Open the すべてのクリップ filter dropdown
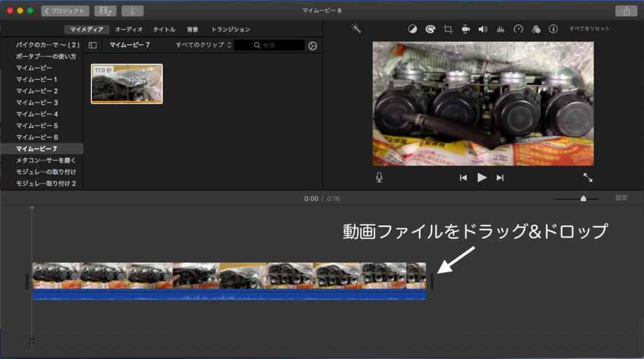 click(204, 45)
